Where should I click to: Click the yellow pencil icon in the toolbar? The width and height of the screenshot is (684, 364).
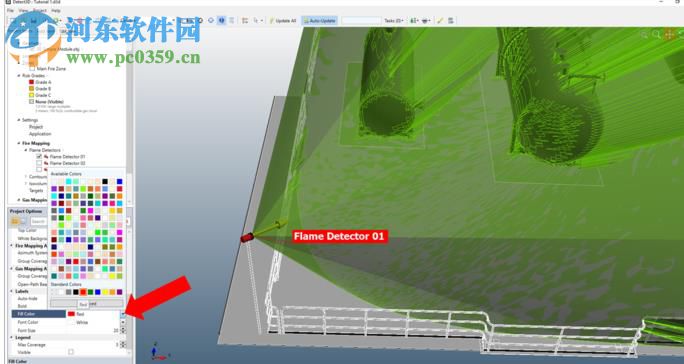click(440, 21)
